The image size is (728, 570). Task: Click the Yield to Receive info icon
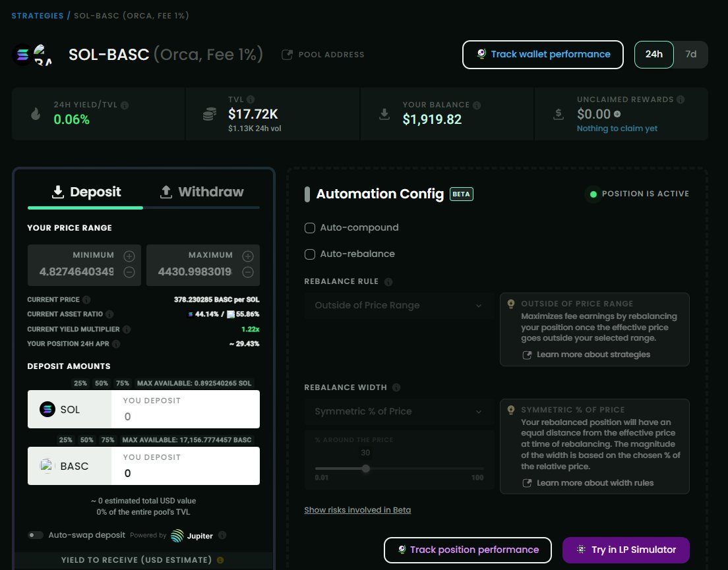(220, 560)
